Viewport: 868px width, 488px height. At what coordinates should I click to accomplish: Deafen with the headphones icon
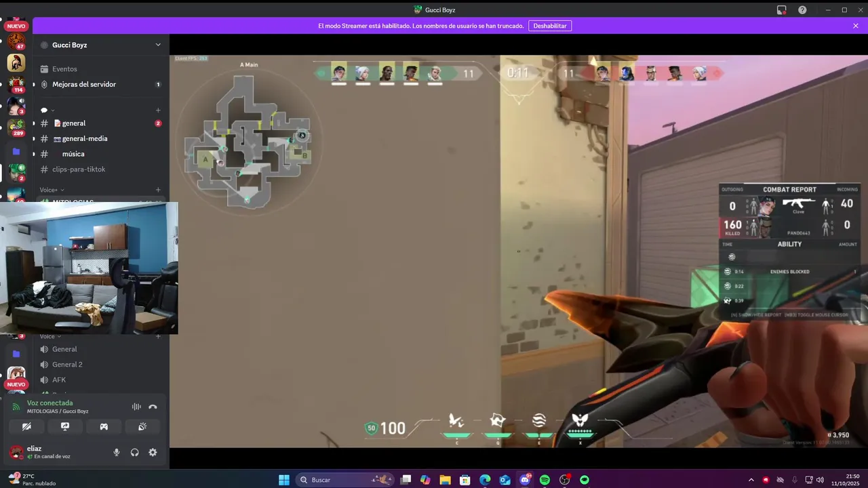(135, 452)
